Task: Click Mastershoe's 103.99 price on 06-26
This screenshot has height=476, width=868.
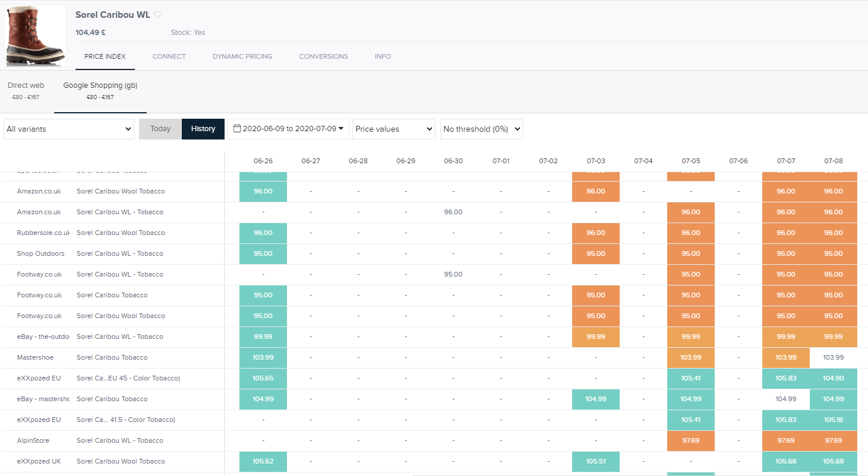Action: click(263, 358)
